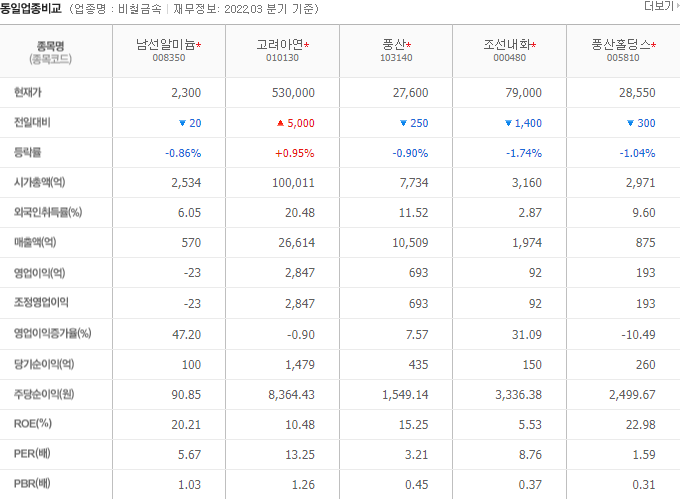Click the foreign ownership 20.48

pos(300,212)
